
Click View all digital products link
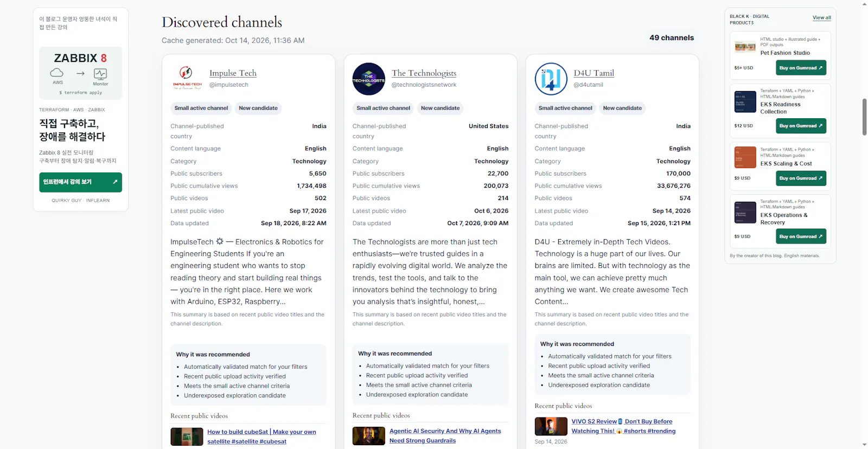coord(821,18)
